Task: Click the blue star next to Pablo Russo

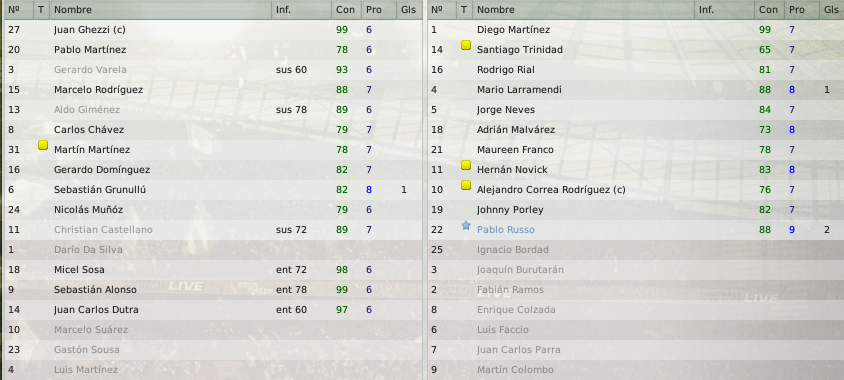Action: click(466, 226)
